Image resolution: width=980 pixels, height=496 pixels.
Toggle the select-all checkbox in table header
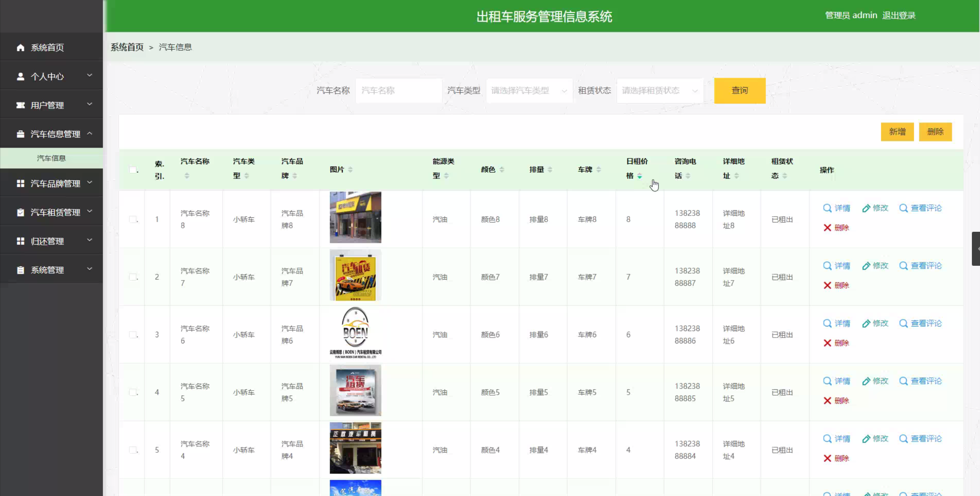click(133, 170)
